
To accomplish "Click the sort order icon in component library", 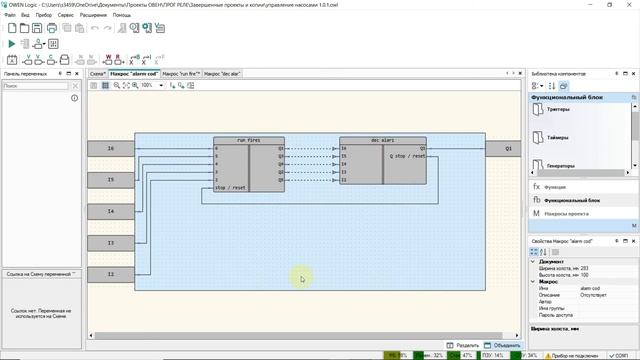I will click(552, 86).
